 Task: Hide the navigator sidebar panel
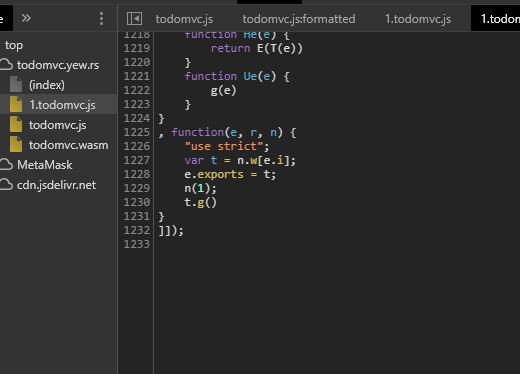click(134, 19)
